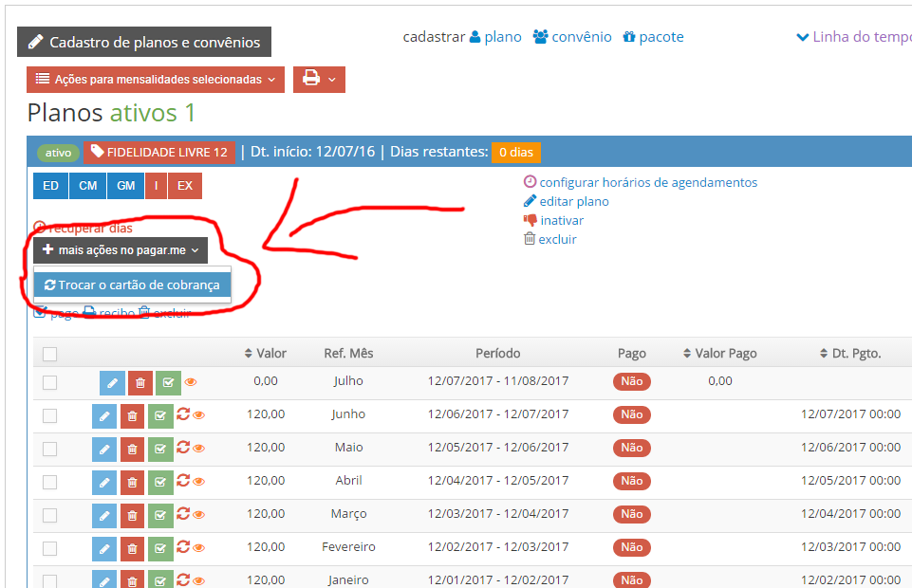Click the green mark-paid icon in the Maio row
Screen dimensions: 912x588
coord(160,449)
